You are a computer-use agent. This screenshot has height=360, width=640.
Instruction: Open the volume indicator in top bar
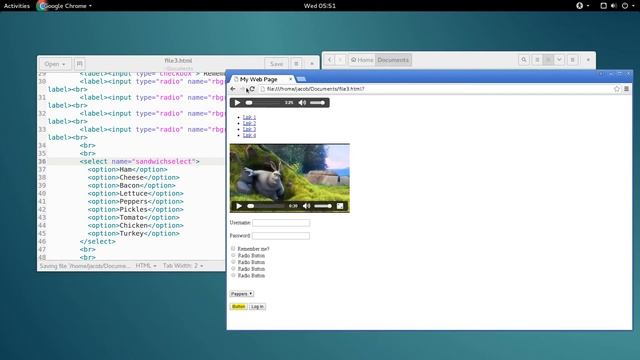tap(613, 6)
